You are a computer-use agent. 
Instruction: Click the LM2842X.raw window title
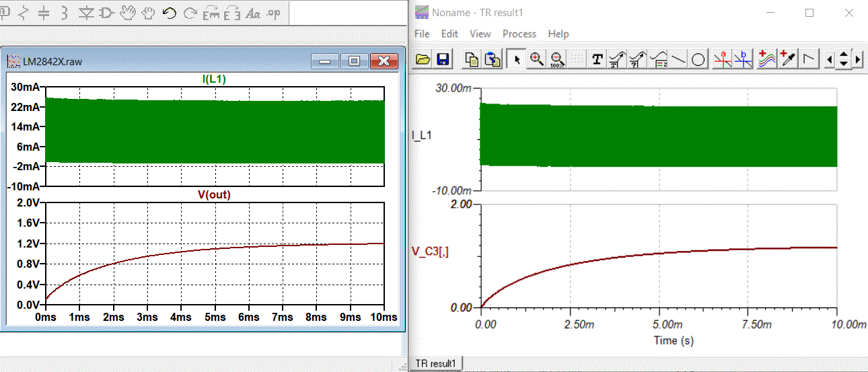click(x=52, y=62)
